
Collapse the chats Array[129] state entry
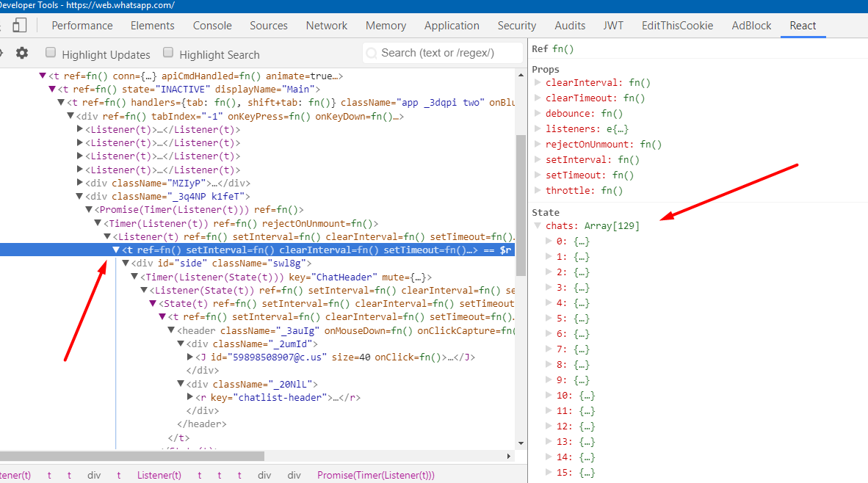click(x=537, y=226)
